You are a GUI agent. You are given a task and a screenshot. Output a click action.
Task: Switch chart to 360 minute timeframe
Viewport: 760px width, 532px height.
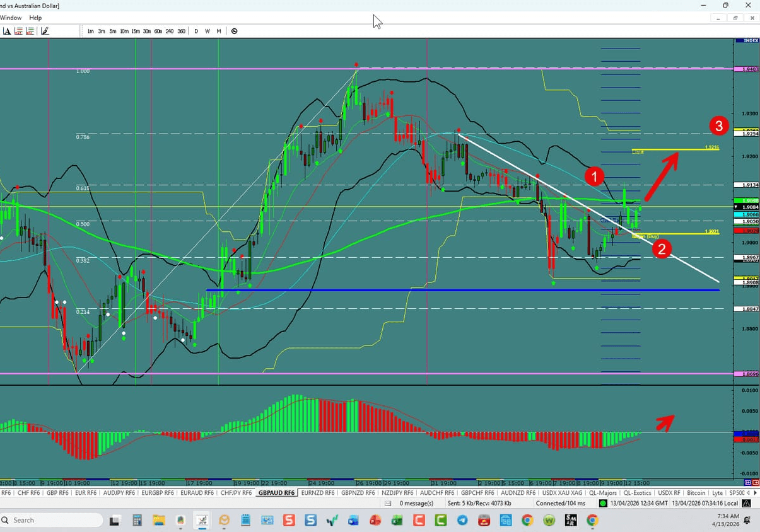click(182, 31)
